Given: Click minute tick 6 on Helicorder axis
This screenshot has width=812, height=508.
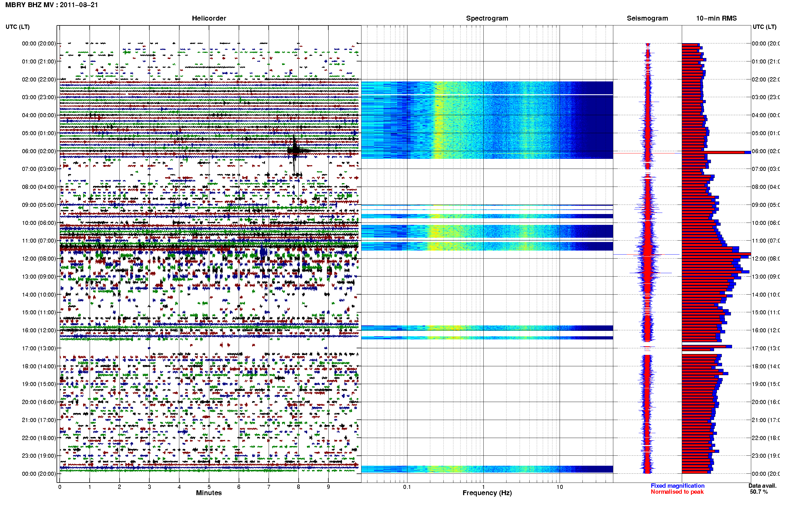Looking at the screenshot, I should point(239,487).
